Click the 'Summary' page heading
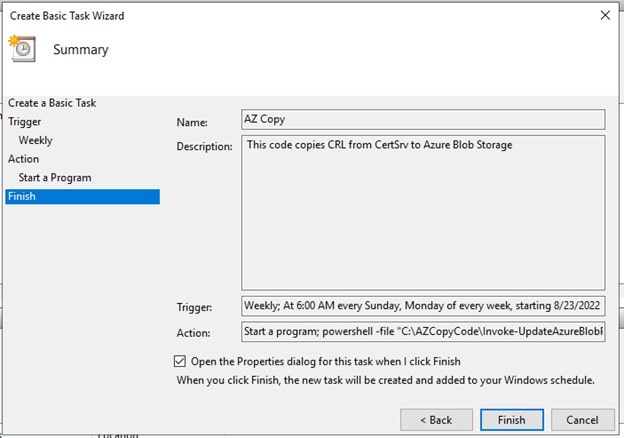The height and width of the screenshot is (438, 624). click(x=81, y=49)
